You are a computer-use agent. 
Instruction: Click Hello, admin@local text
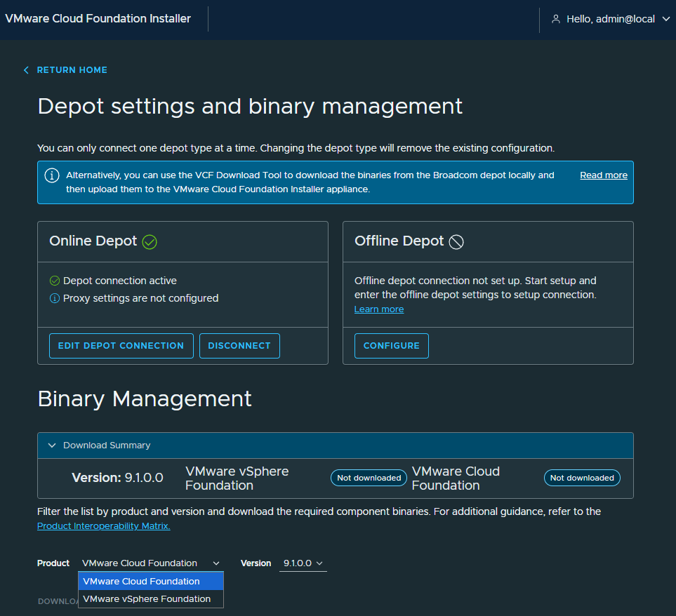click(x=611, y=19)
